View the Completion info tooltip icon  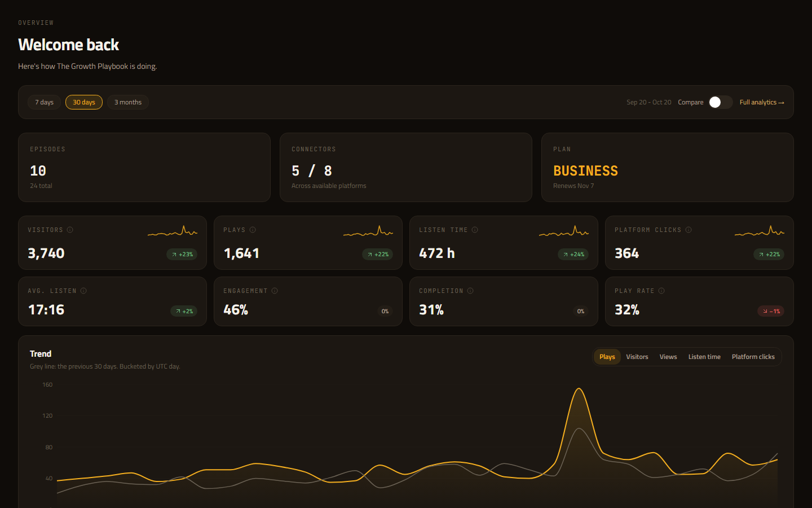(470, 291)
